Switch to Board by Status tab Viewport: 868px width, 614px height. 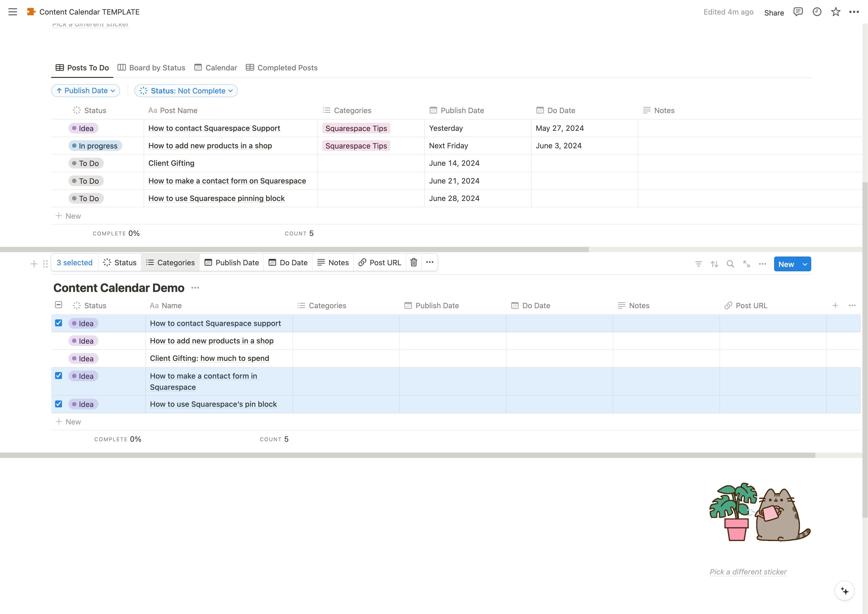(x=152, y=68)
